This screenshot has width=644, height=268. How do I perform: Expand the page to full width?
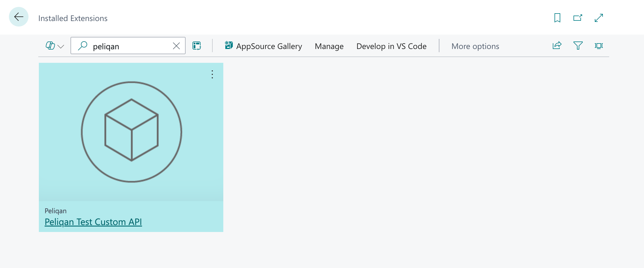(x=599, y=18)
